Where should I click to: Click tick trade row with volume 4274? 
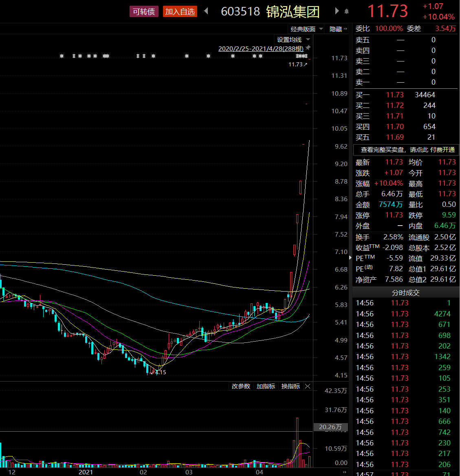tap(406, 314)
